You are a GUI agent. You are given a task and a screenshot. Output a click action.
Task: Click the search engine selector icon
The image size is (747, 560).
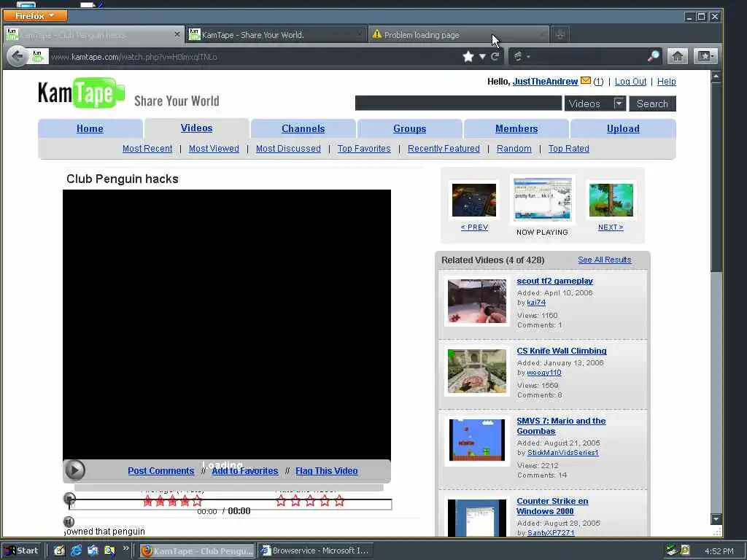tap(518, 57)
